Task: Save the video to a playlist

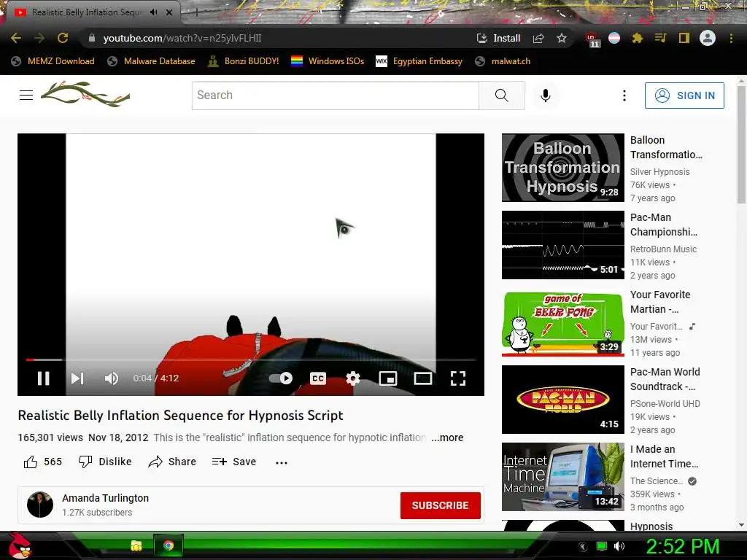Action: pos(234,462)
